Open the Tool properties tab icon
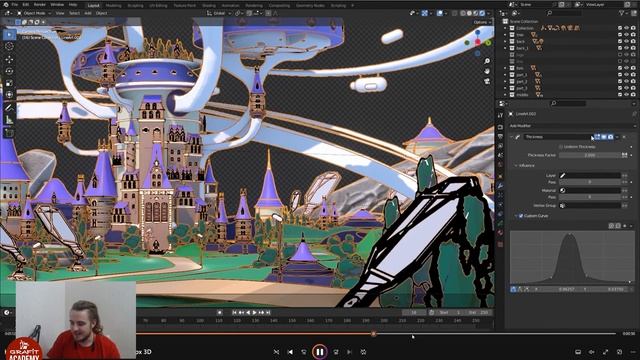 [x=500, y=116]
